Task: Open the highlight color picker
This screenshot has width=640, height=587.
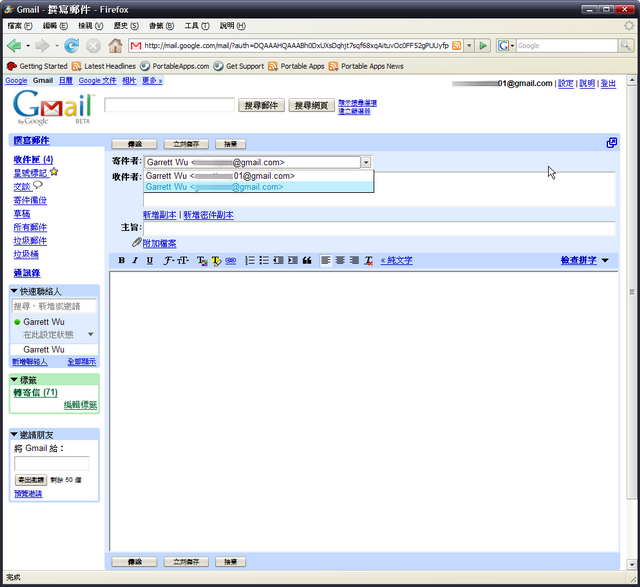Action: point(216,260)
